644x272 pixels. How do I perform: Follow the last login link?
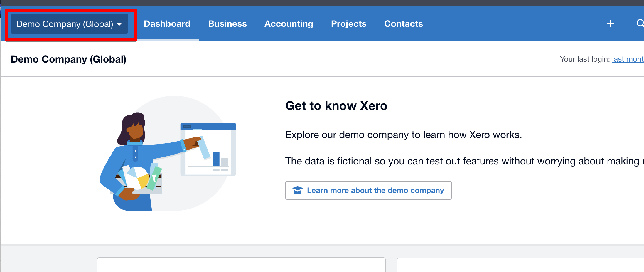[628, 59]
